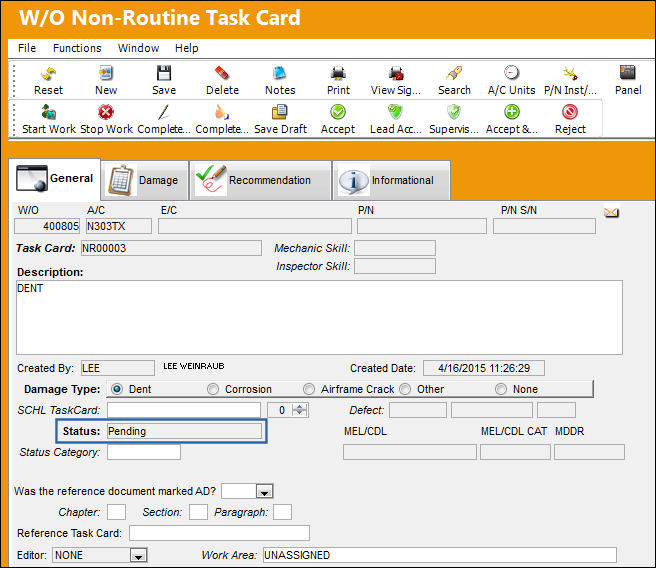This screenshot has height=568, width=656.
Task: Select the Other damage type
Action: [x=405, y=389]
